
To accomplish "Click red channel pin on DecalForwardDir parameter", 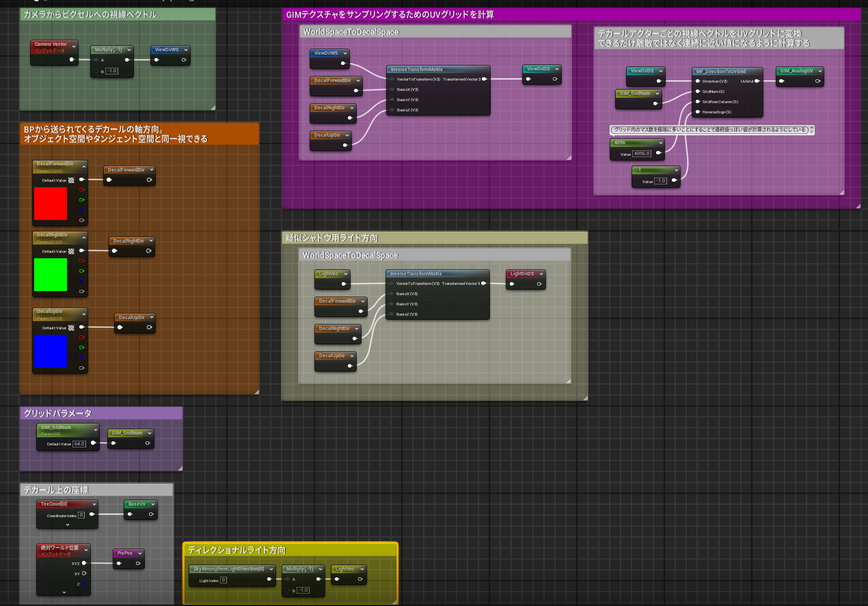I will (82, 189).
